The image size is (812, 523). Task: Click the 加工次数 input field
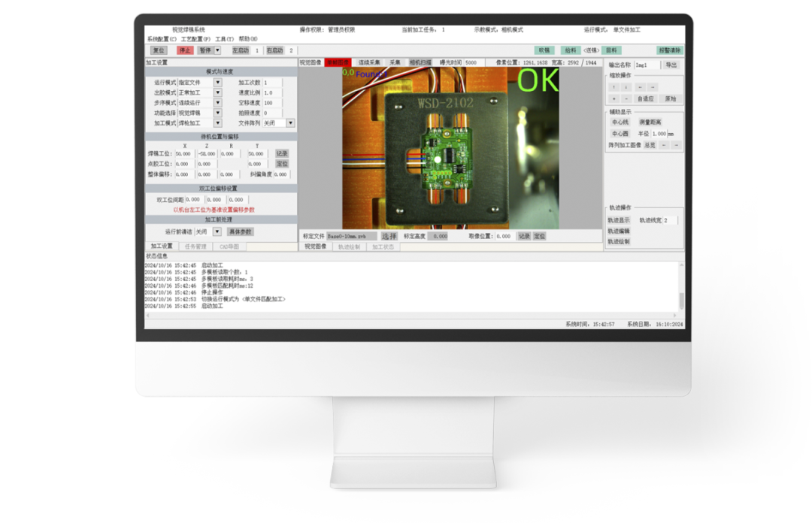click(272, 83)
